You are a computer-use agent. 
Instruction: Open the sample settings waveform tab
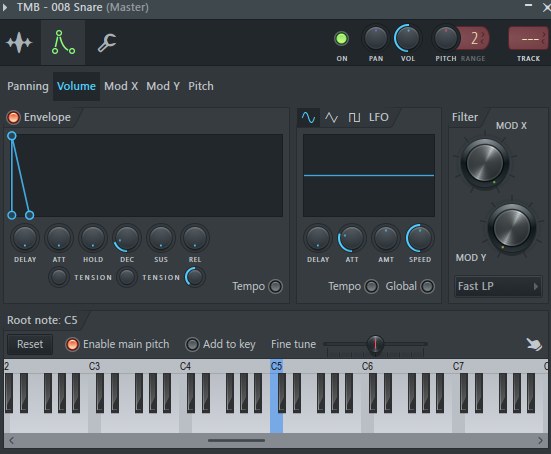tap(19, 43)
